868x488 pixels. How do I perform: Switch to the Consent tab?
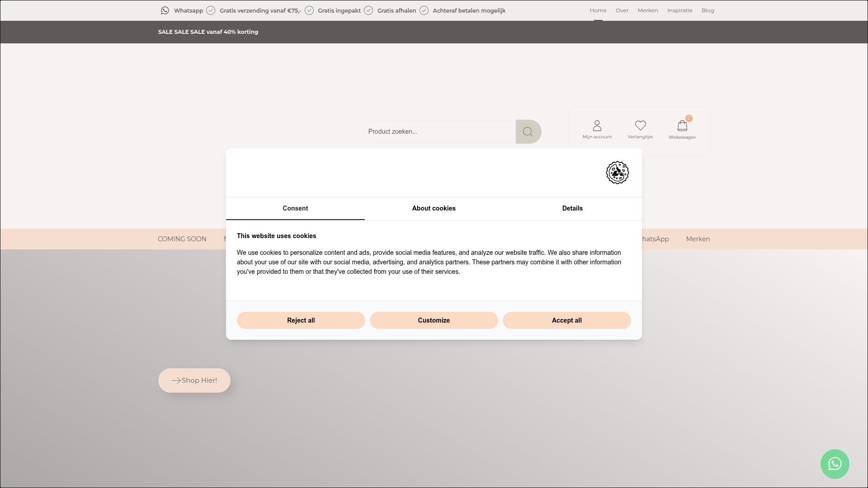[295, 208]
